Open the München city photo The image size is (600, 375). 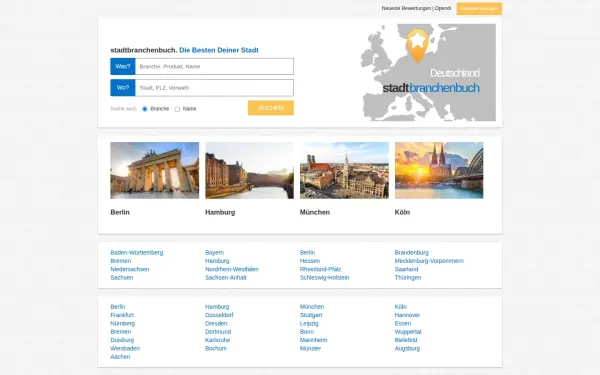click(344, 170)
